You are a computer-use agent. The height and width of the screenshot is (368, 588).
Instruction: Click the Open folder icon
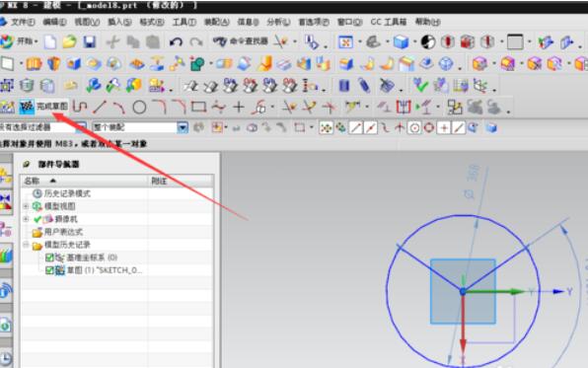69,41
